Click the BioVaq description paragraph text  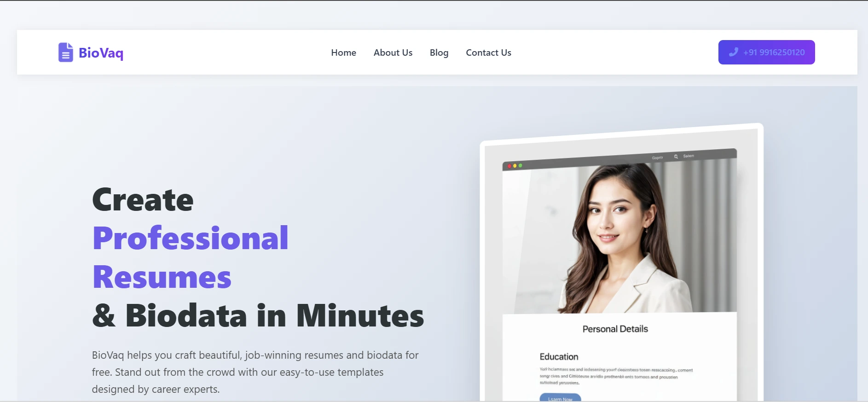coord(255,372)
